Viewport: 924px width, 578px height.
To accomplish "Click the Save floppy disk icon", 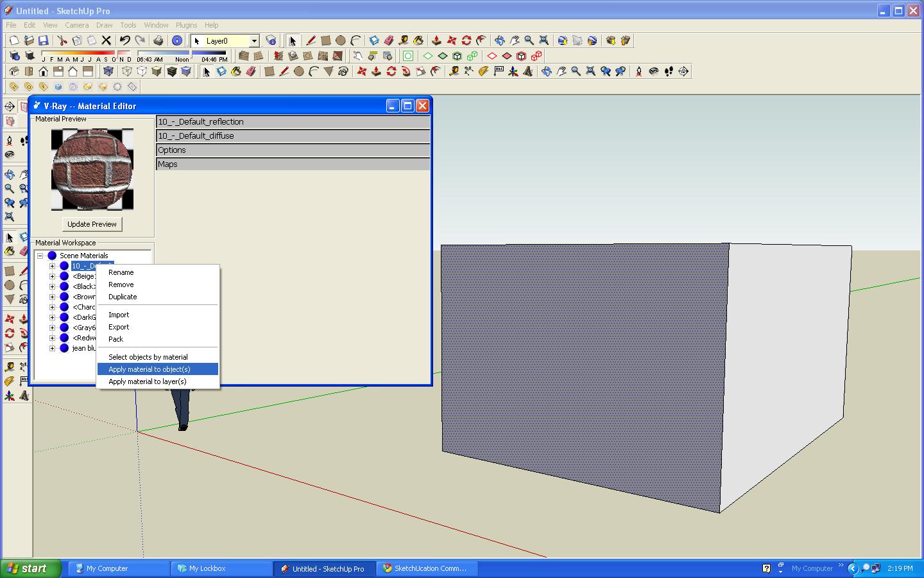I will click(43, 40).
